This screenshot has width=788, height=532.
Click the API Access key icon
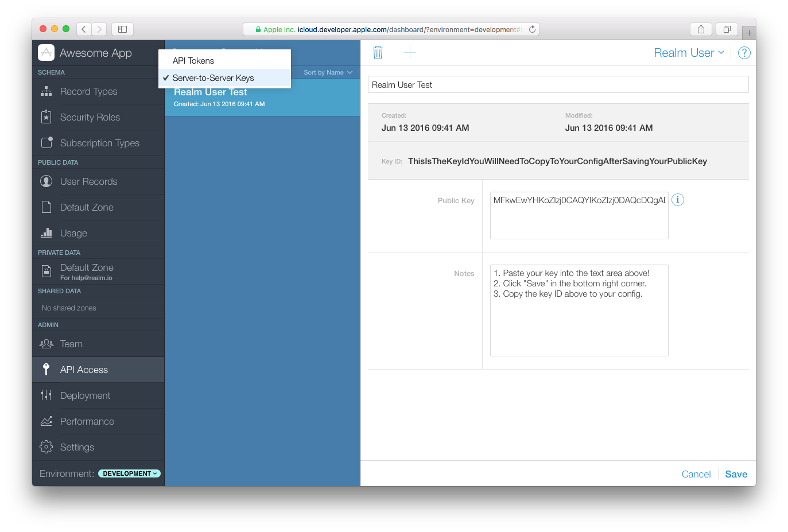coord(46,370)
